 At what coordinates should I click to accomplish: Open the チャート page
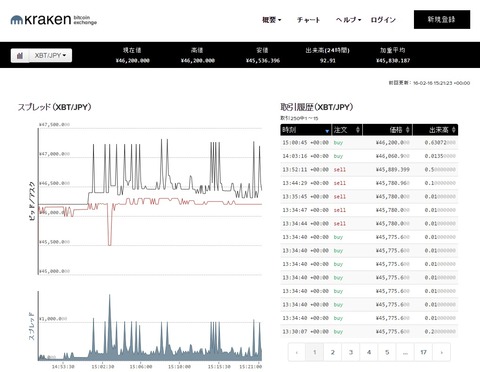[308, 20]
